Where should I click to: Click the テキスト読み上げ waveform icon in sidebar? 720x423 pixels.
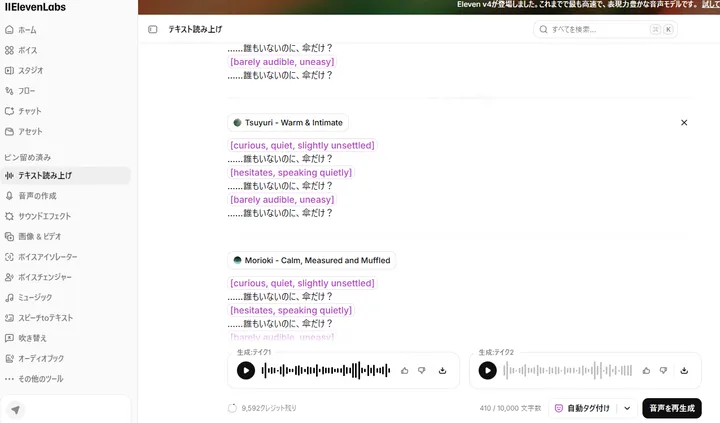pos(9,175)
